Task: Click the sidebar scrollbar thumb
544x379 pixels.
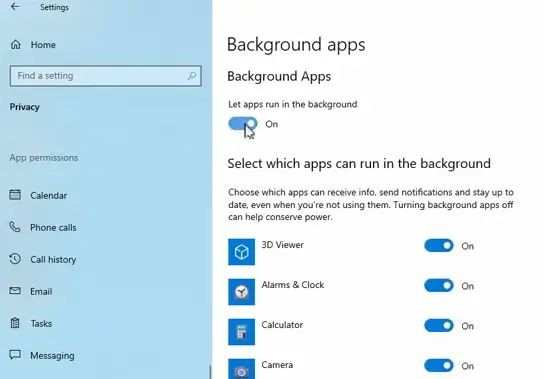Action: click(x=210, y=372)
